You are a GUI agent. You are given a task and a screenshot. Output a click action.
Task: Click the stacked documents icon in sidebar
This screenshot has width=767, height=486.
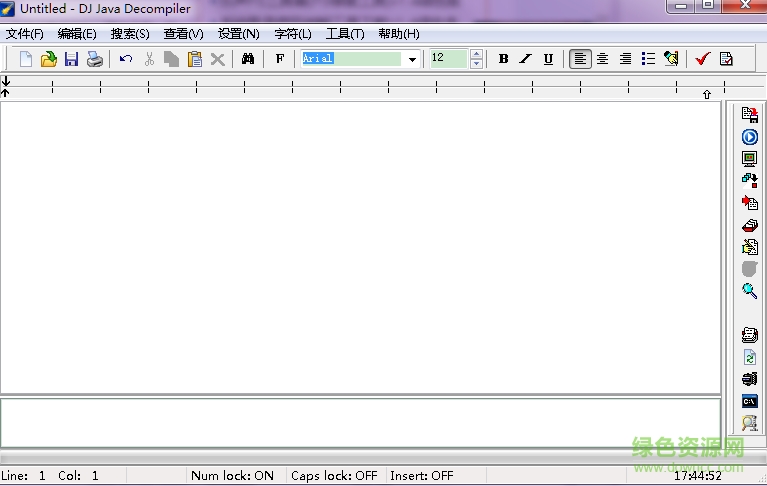(x=749, y=335)
